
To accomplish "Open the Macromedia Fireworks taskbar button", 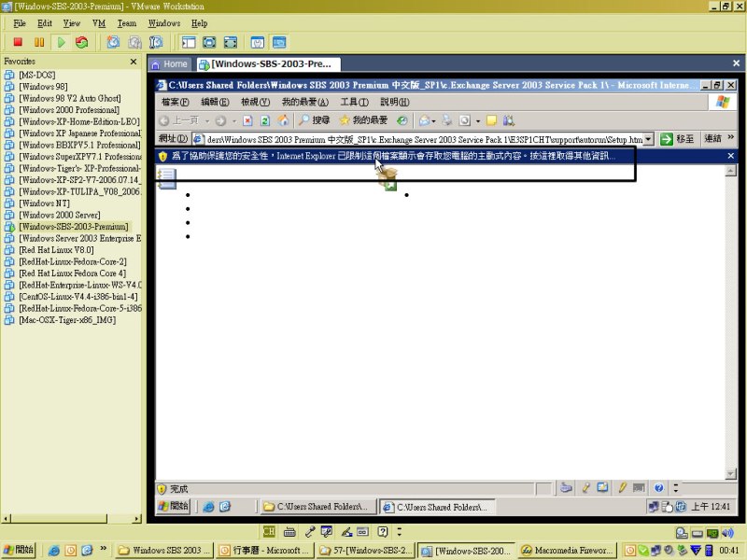I will [567, 550].
